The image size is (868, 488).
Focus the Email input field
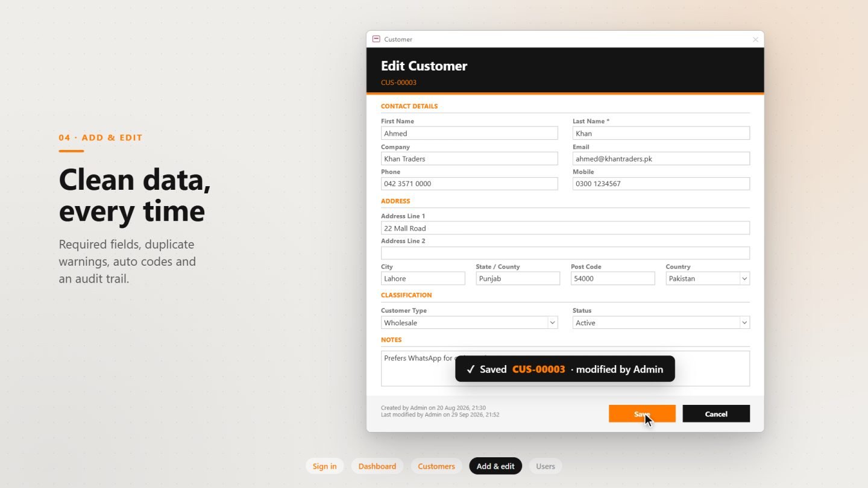661,158
